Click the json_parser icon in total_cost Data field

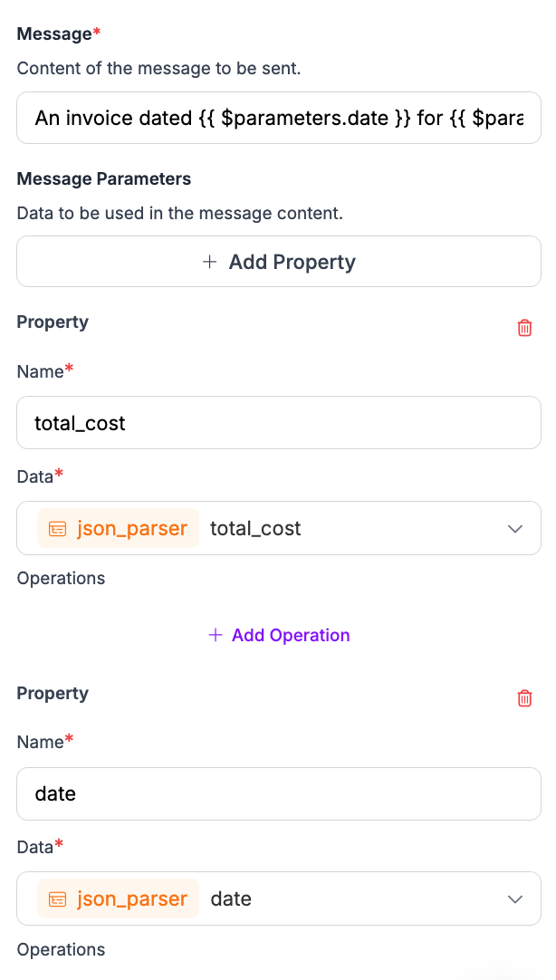pyautogui.click(x=57, y=529)
